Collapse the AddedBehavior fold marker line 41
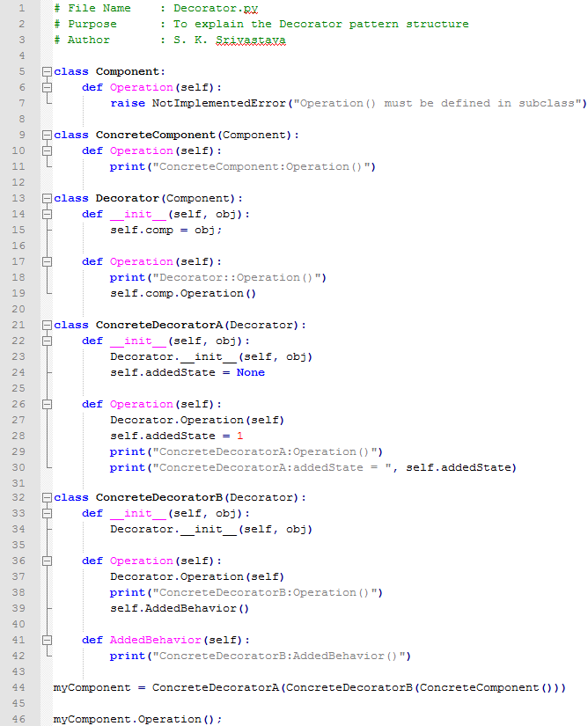Viewport: 588px width, 726px height. click(47, 641)
